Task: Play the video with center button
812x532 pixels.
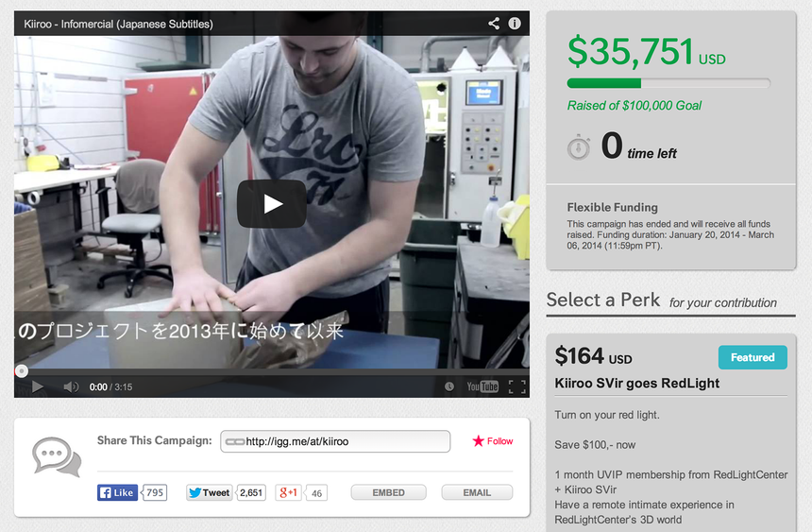Action: point(271,204)
